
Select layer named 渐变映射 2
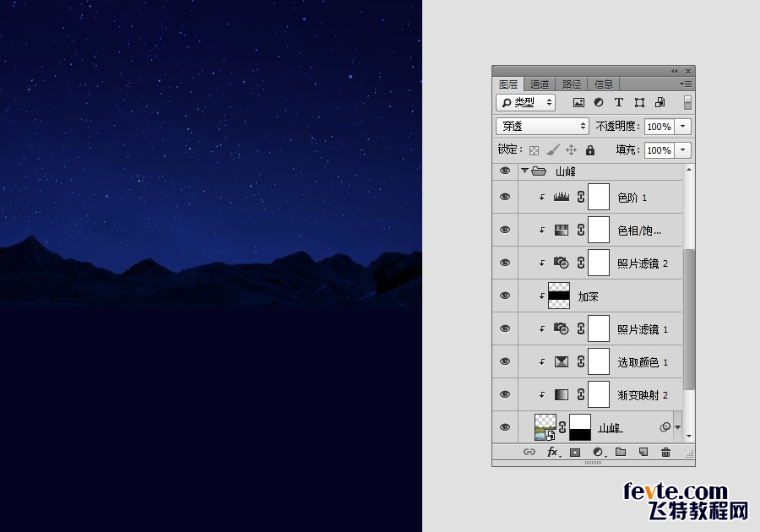point(643,395)
